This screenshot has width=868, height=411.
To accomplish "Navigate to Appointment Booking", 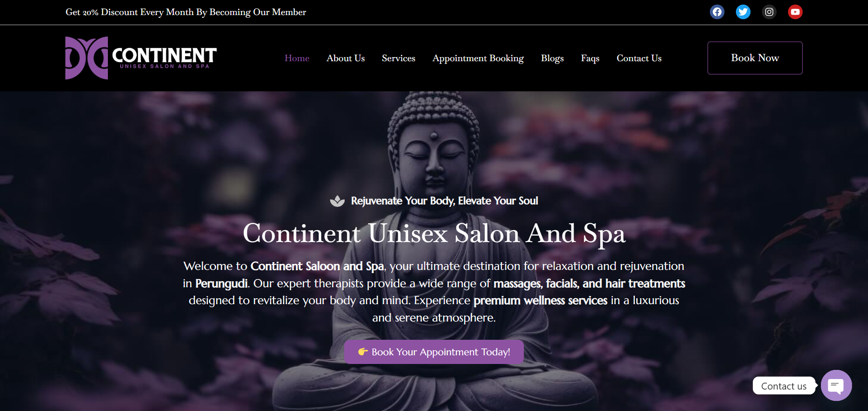I will pos(478,58).
